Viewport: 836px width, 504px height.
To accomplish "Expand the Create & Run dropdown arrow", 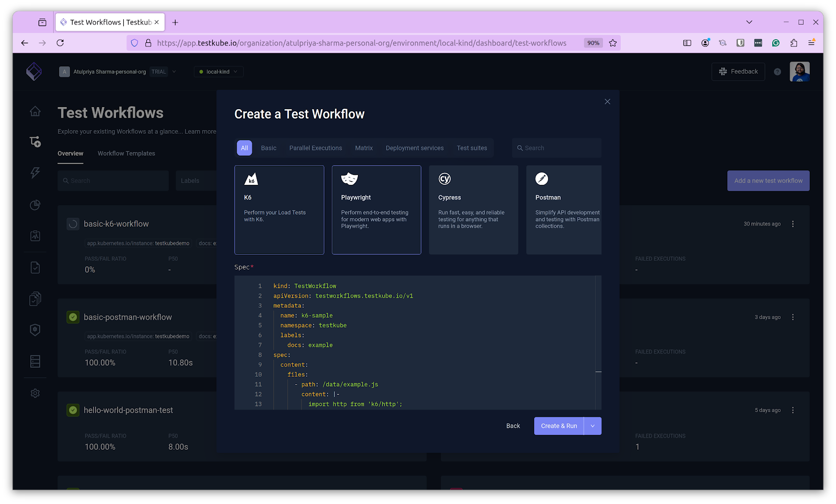I will point(593,426).
